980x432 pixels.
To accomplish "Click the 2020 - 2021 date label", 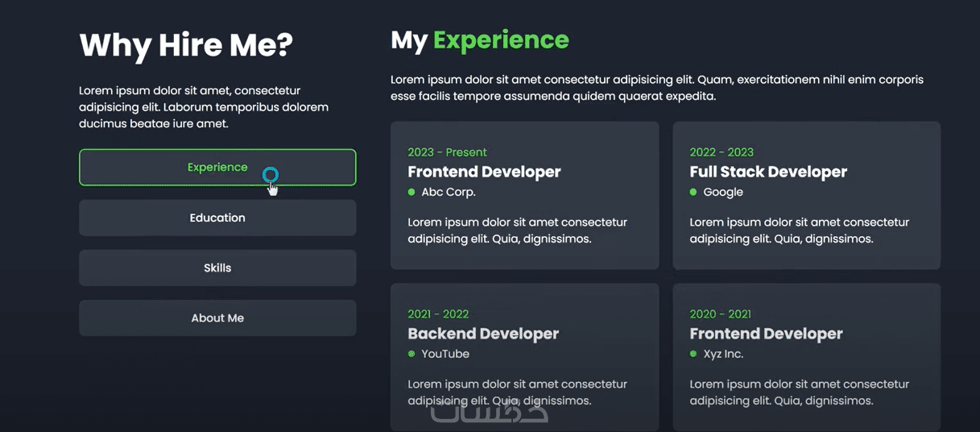I will pos(720,314).
